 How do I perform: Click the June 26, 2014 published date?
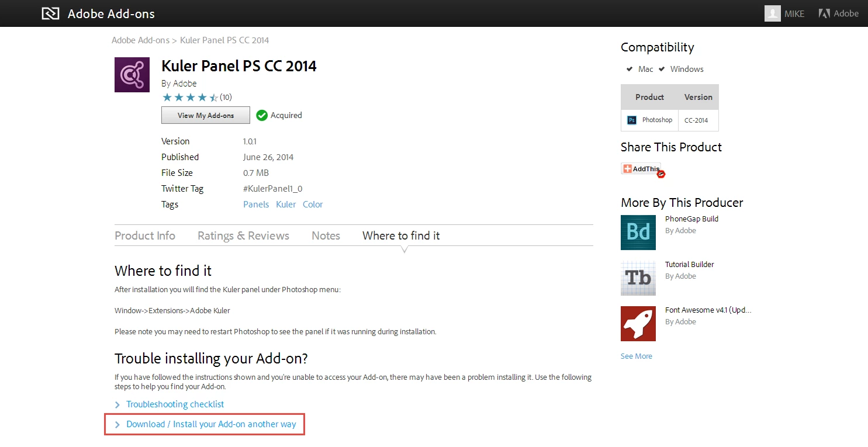point(268,157)
